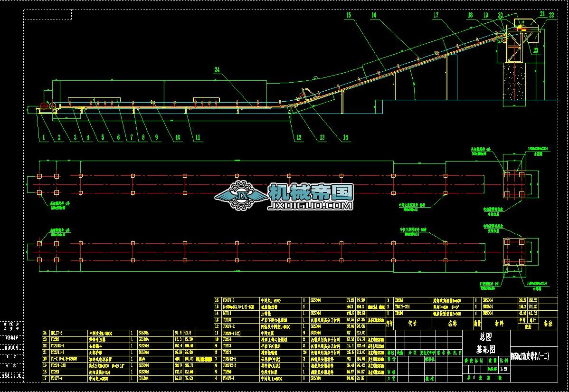Image resolution: width=569 pixels, height=392 pixels.
Task: Click the 代号 column header
Action: coord(413,323)
